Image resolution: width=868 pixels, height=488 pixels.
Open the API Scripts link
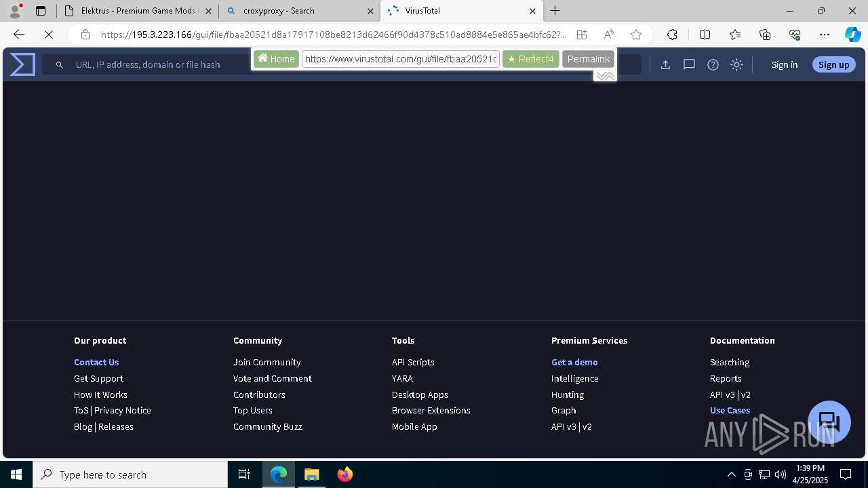413,362
